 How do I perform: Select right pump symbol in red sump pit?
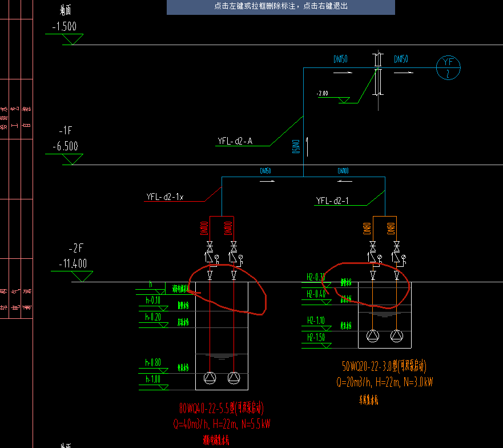[x=234, y=378]
